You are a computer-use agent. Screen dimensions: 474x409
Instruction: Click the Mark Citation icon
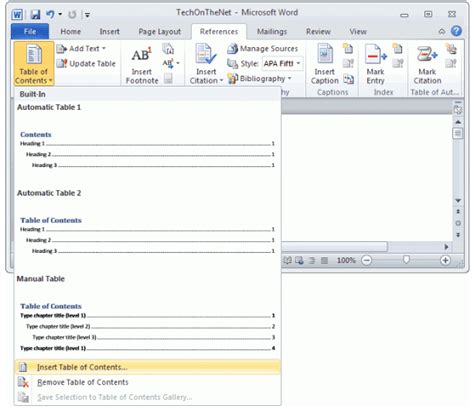point(427,54)
